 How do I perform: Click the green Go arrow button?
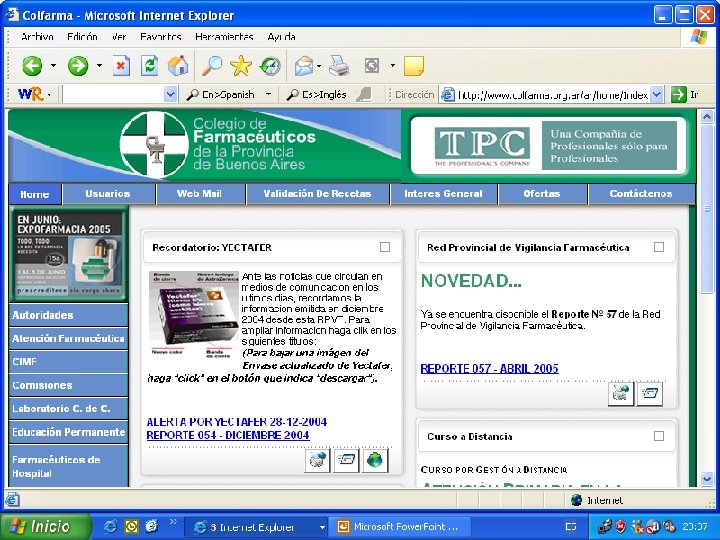pyautogui.click(x=678, y=95)
